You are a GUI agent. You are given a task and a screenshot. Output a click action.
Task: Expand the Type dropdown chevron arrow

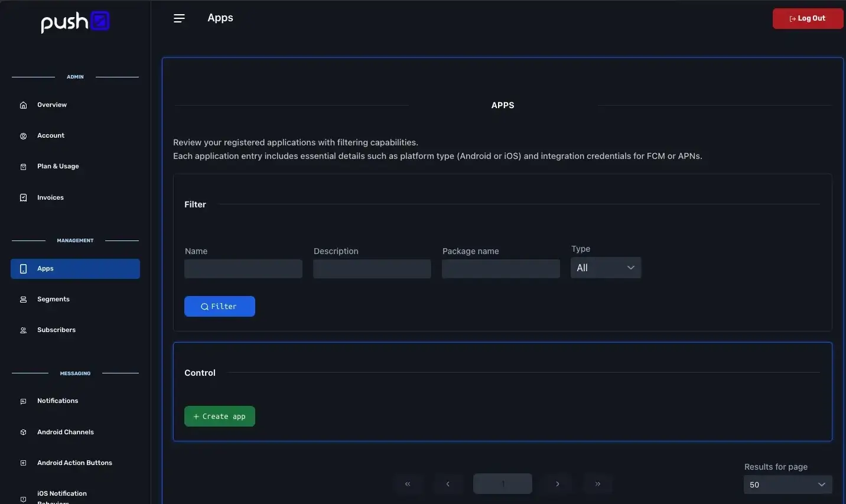(x=630, y=268)
